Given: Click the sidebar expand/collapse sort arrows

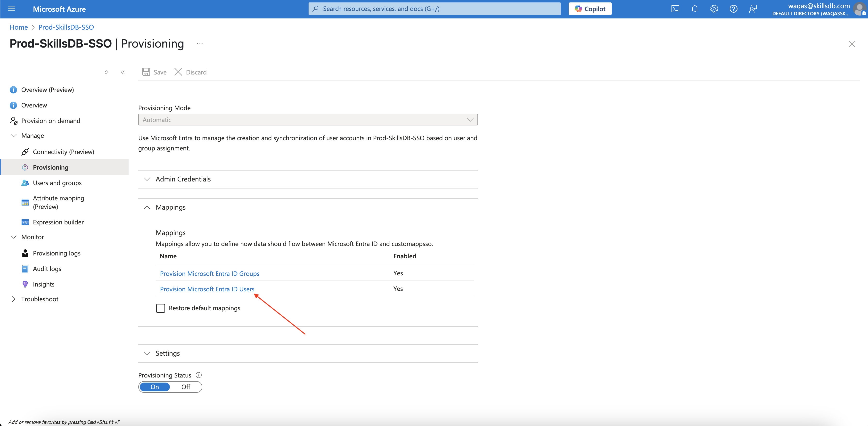Looking at the screenshot, I should 106,72.
